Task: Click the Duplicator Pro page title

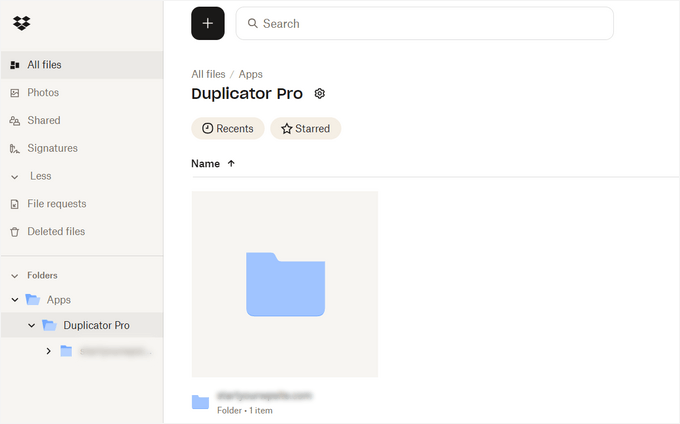Action: pyautogui.click(x=247, y=94)
